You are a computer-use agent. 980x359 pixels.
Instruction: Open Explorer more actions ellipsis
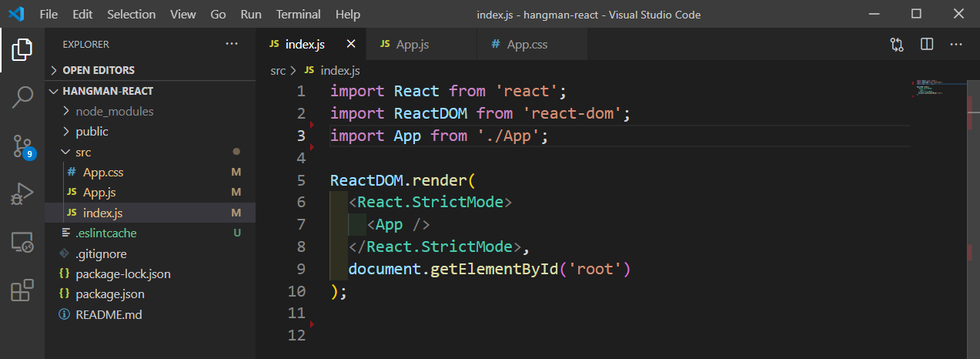232,45
